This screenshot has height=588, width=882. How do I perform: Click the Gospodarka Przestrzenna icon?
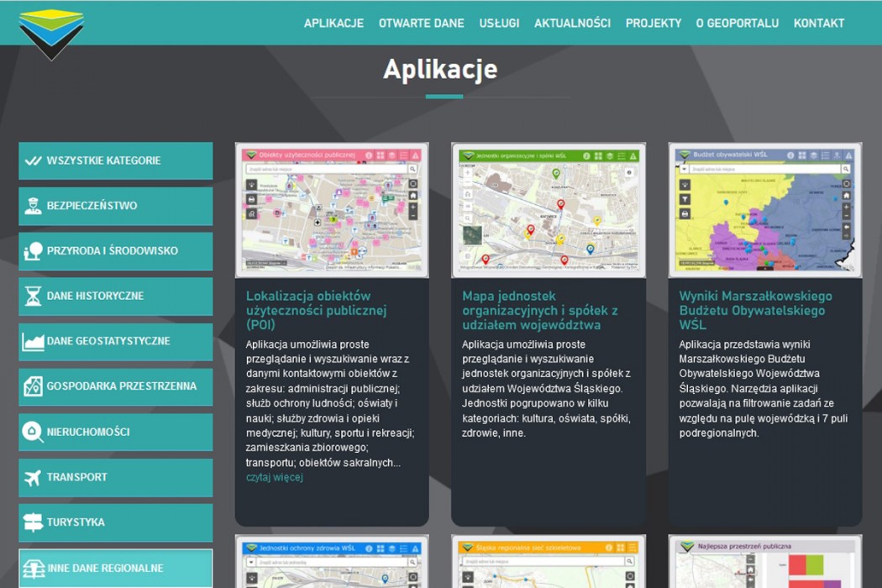point(33,387)
